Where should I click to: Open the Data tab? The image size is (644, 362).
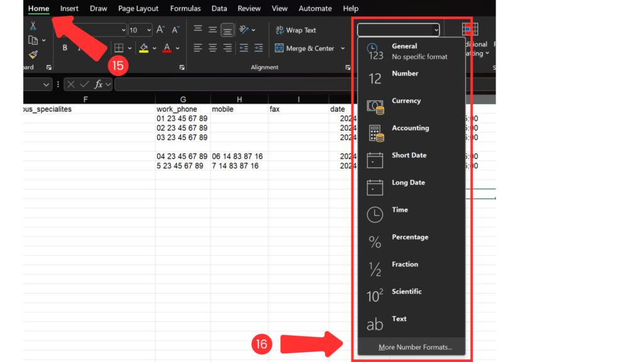click(x=219, y=8)
